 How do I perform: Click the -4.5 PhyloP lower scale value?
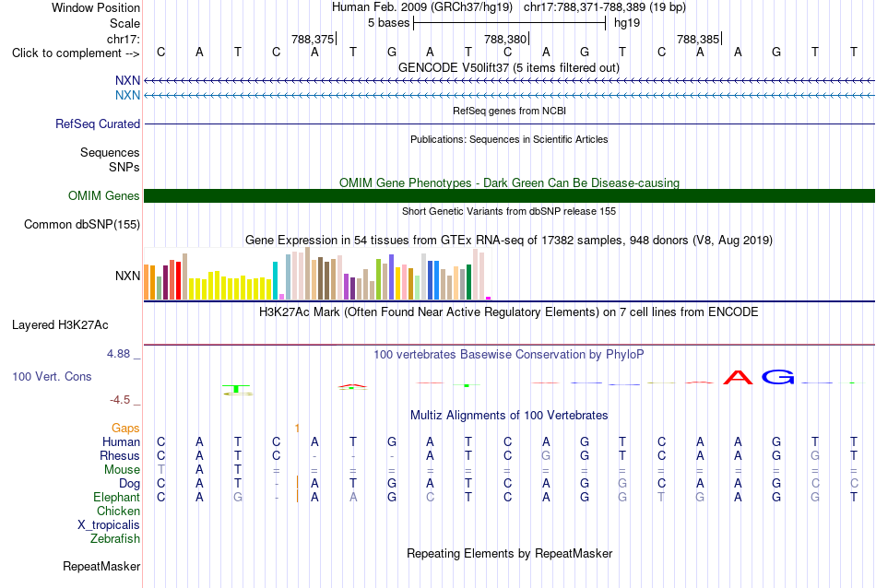click(120, 400)
